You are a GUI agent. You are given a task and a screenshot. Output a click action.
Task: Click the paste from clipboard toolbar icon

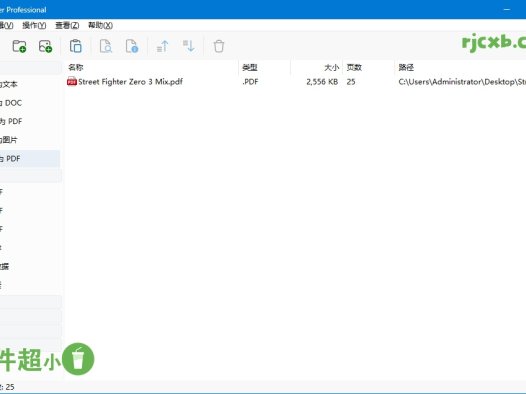pos(75,46)
